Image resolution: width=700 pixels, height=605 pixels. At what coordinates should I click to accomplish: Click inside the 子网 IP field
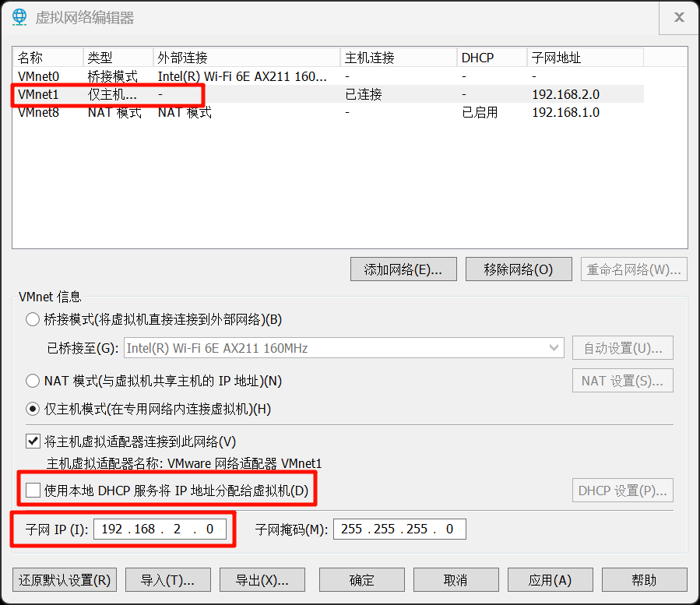[x=160, y=529]
